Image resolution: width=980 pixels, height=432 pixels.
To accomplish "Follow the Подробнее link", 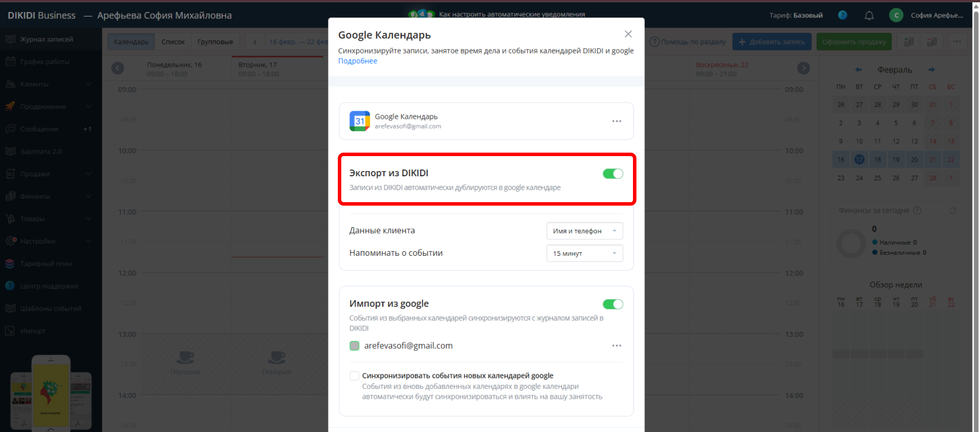I will pos(357,61).
